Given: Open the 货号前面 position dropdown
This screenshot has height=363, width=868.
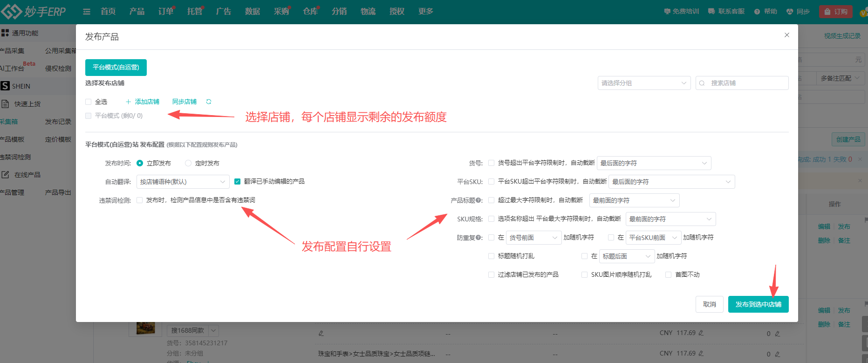Looking at the screenshot, I should [533, 238].
